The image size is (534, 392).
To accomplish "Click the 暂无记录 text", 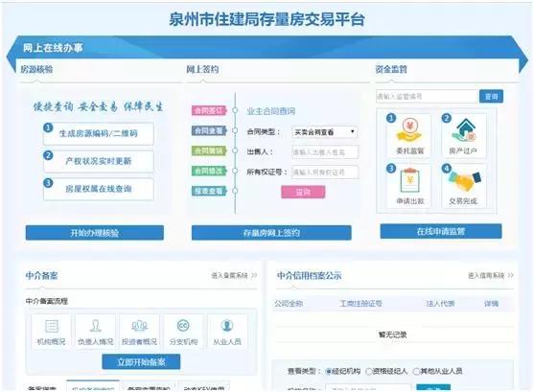I will pyautogui.click(x=393, y=334).
